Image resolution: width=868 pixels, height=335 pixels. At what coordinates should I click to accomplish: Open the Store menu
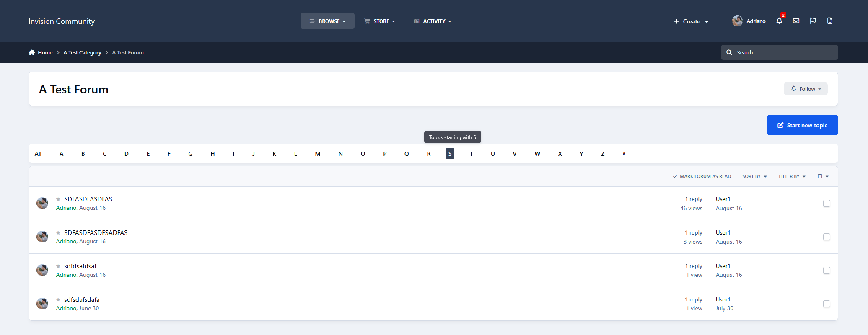pos(380,21)
